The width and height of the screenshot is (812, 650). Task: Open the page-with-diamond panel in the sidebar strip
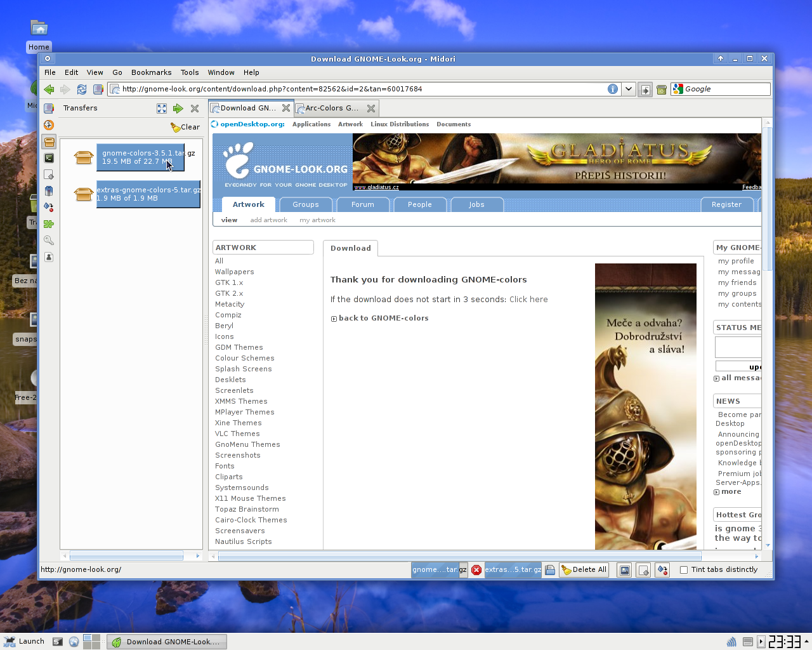[49, 175]
